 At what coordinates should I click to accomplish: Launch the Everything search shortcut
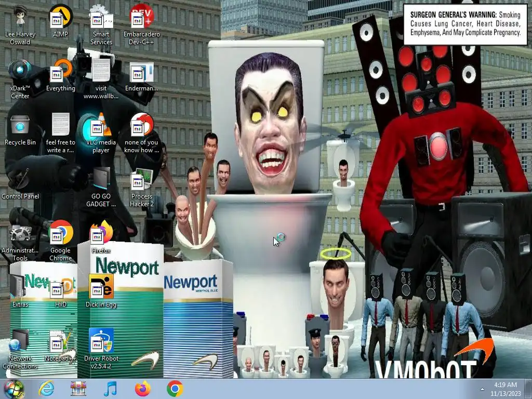[x=60, y=76]
